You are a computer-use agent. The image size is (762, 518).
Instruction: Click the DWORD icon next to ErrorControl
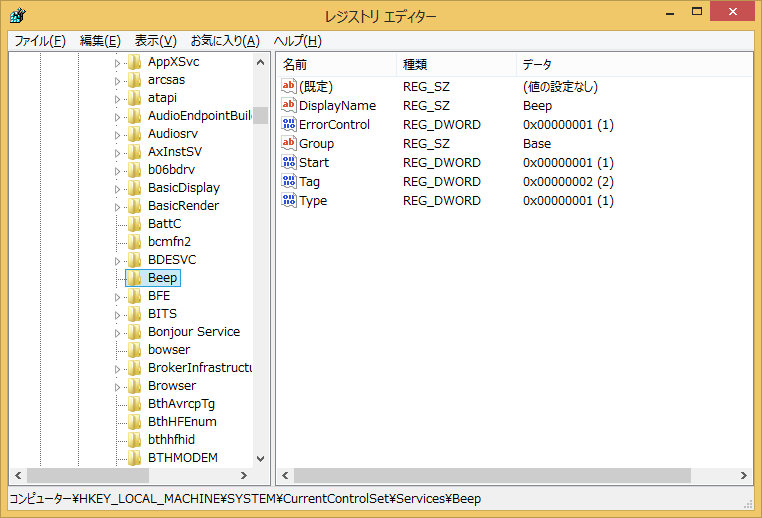(x=289, y=124)
